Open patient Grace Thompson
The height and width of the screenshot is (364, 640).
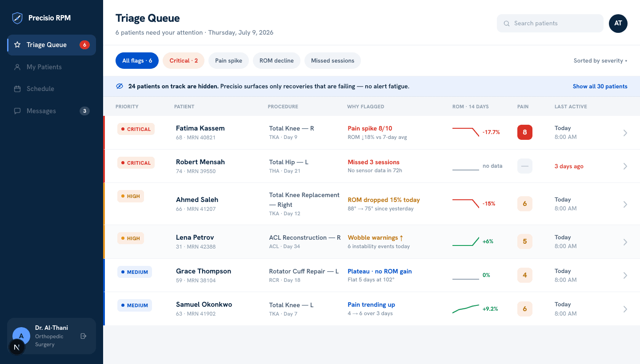(x=204, y=271)
